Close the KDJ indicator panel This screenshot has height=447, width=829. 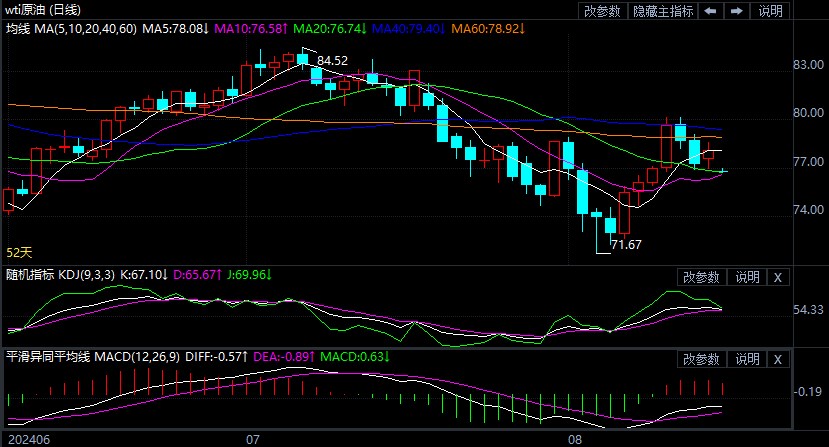click(779, 277)
